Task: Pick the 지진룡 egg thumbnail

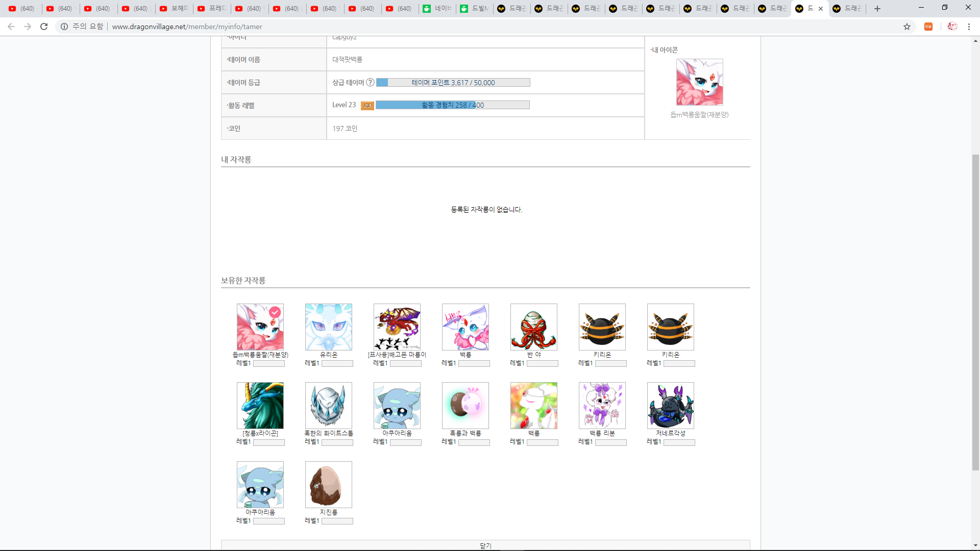Action: 329,485
